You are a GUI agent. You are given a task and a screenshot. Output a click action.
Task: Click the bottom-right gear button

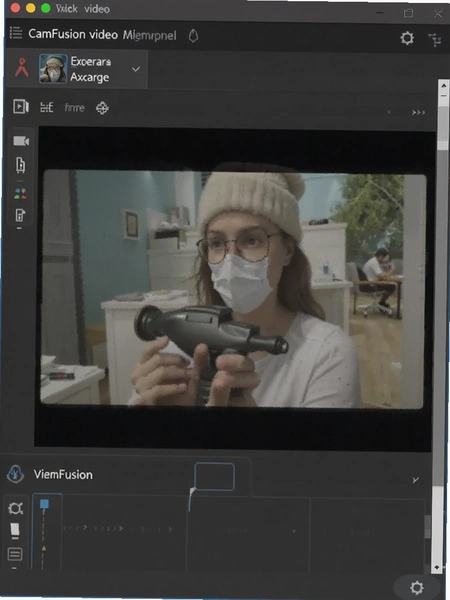(417, 587)
